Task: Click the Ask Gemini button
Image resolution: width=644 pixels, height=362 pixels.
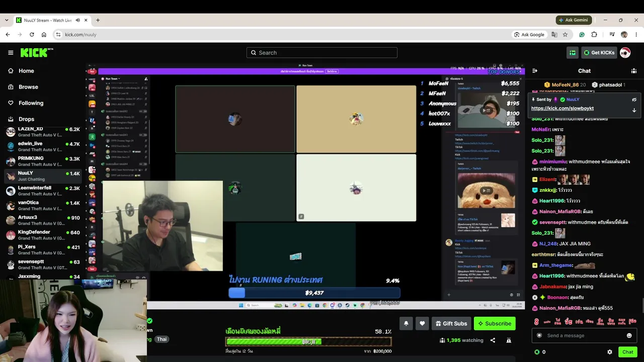Action: click(573, 20)
